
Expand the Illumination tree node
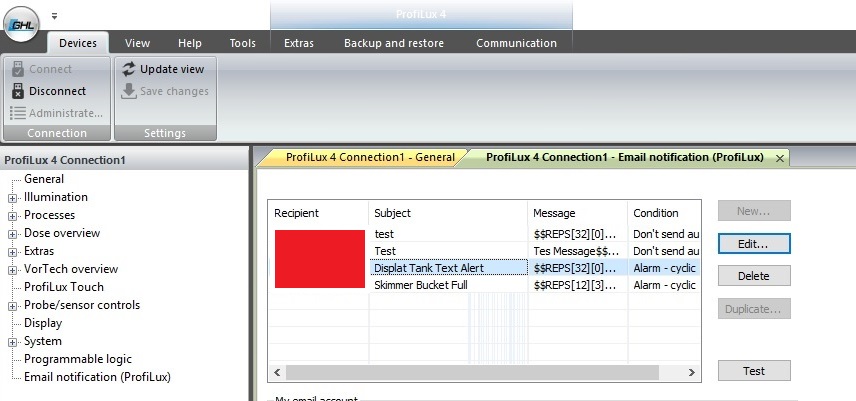click(x=13, y=199)
